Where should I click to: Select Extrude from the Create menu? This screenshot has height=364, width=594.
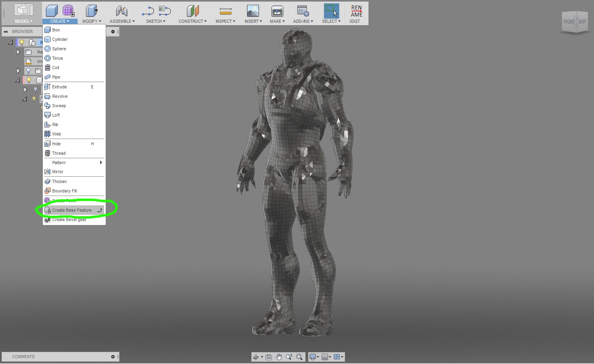(x=60, y=87)
